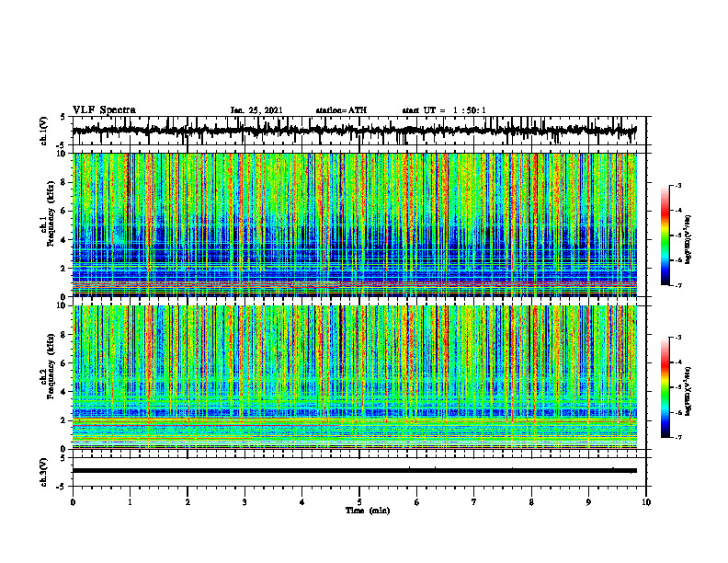
Task: Click the time-axis tick label "4"
Action: tap(301, 502)
